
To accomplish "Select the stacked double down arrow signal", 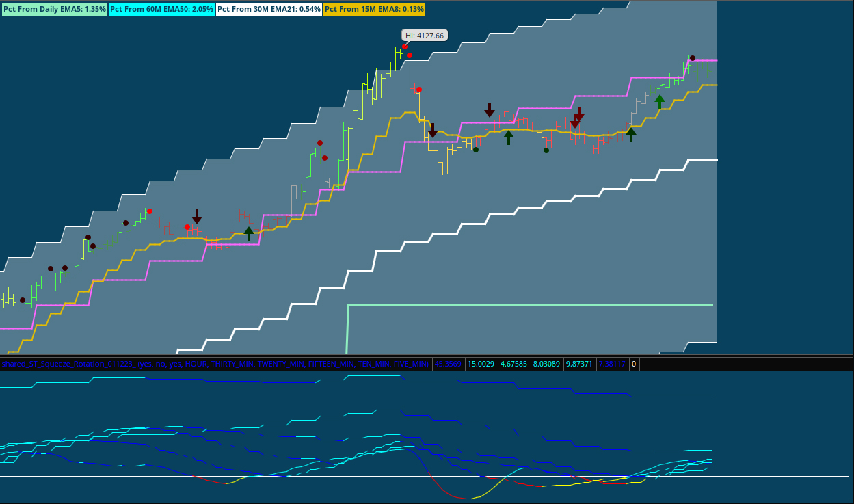I will coord(577,118).
